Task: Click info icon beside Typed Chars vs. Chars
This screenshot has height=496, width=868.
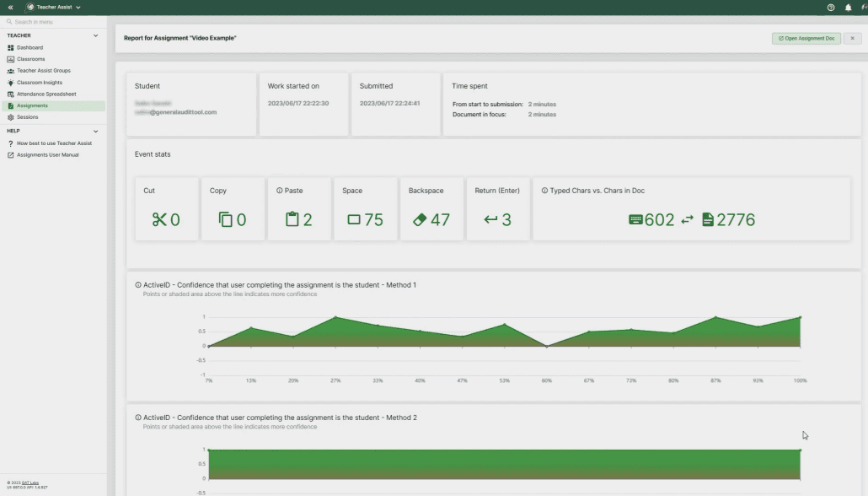Action: pyautogui.click(x=544, y=191)
